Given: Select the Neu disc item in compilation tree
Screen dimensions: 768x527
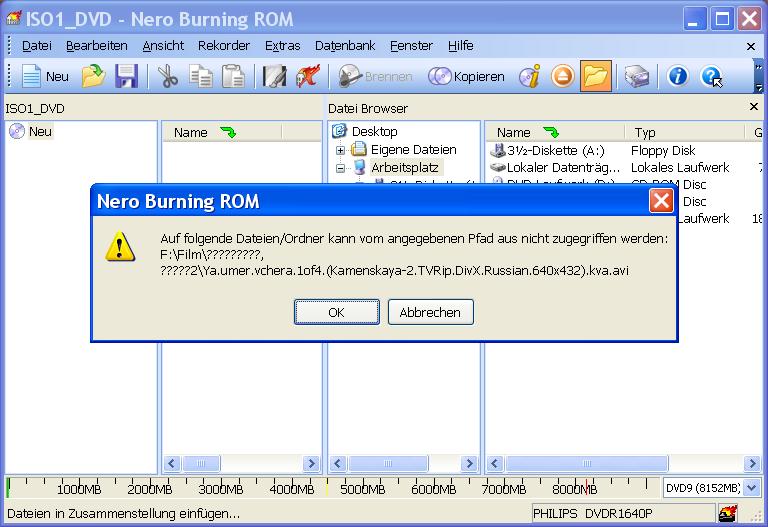Looking at the screenshot, I should (40, 131).
